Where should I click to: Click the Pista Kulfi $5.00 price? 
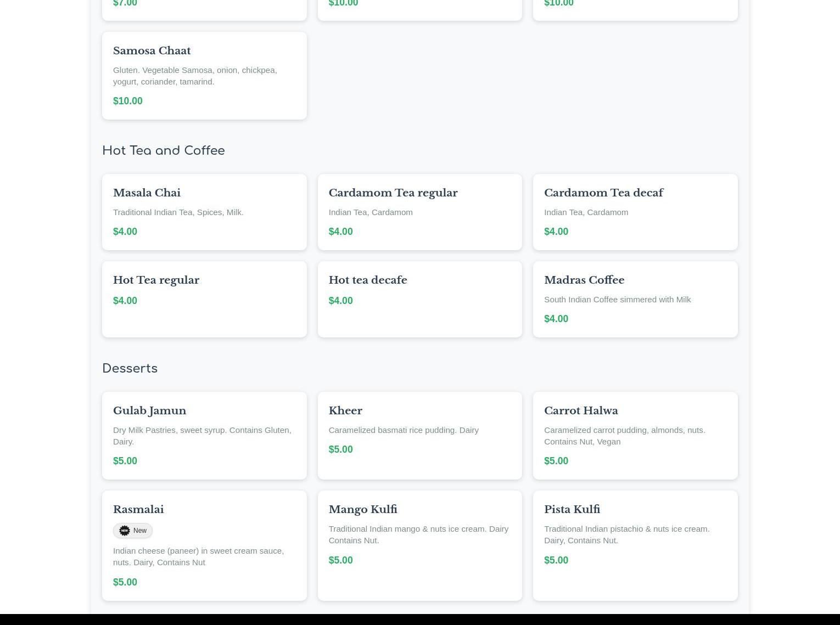[x=556, y=560]
